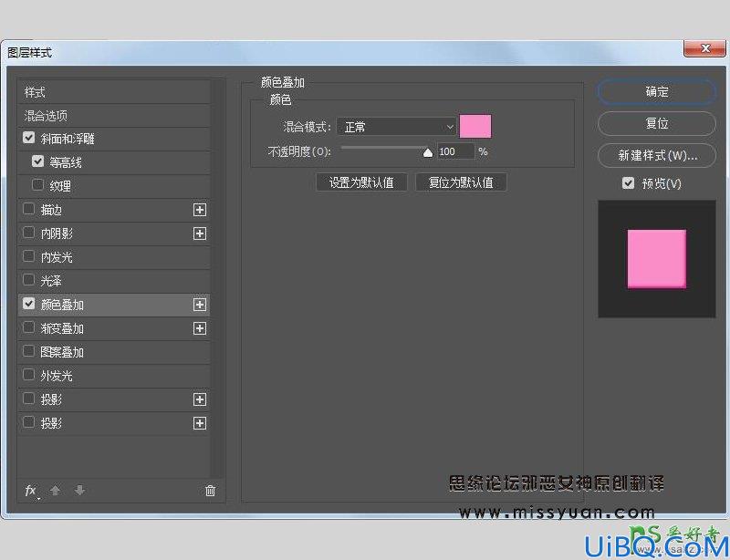Enable the 光泽 checkbox
The width and height of the screenshot is (730, 560).
pyautogui.click(x=29, y=280)
